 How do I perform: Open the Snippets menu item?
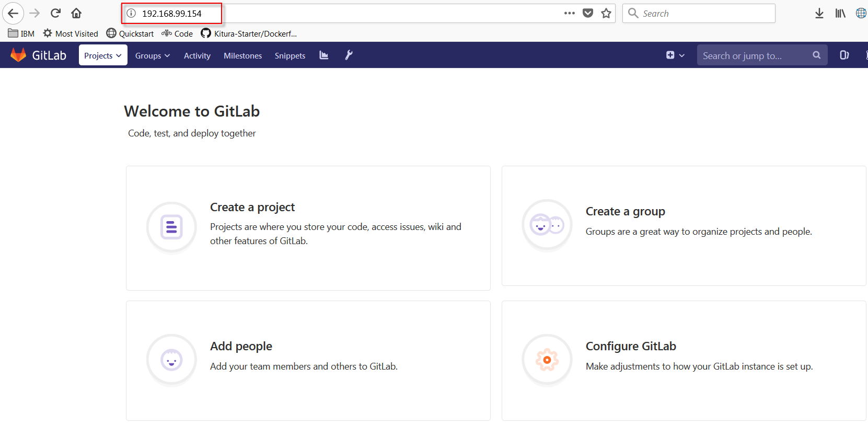click(x=290, y=55)
